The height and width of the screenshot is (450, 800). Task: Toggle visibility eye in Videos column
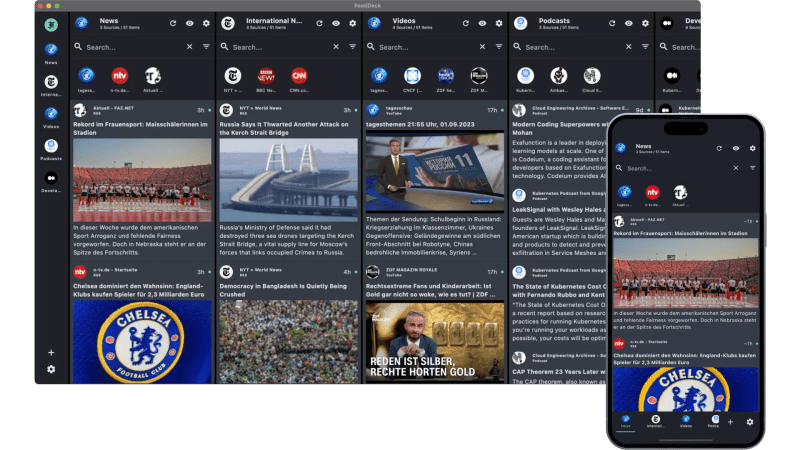point(482,23)
